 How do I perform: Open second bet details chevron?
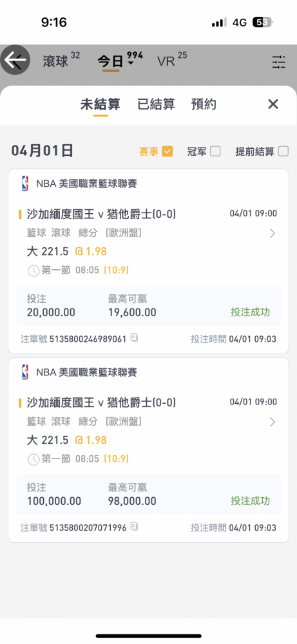coord(273,422)
